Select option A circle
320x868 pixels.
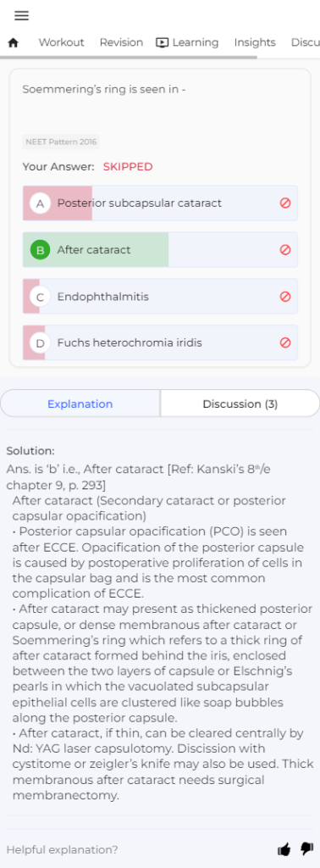[40, 203]
